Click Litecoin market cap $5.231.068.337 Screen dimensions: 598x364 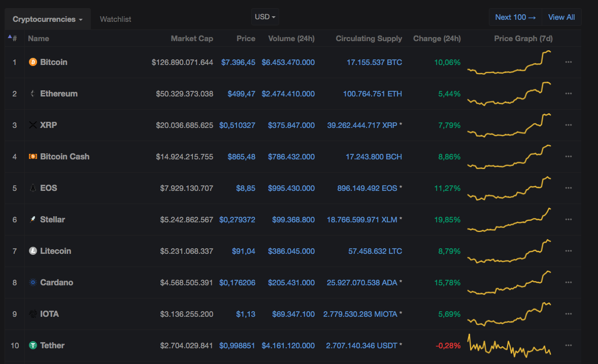coord(186,251)
